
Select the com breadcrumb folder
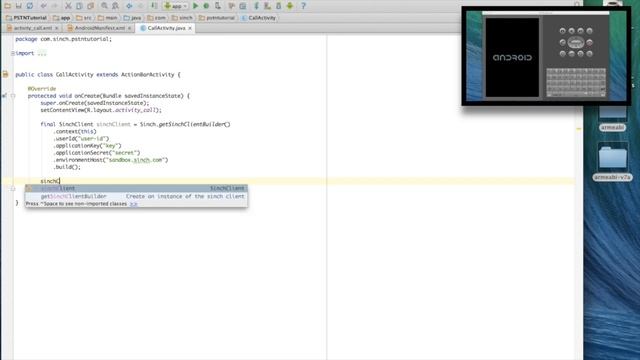click(x=157, y=18)
